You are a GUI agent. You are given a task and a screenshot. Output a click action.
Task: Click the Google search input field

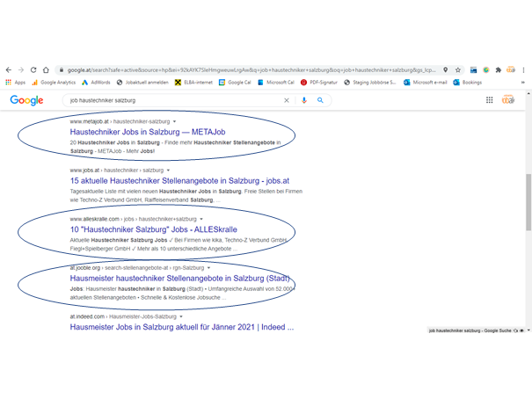[x=173, y=100]
